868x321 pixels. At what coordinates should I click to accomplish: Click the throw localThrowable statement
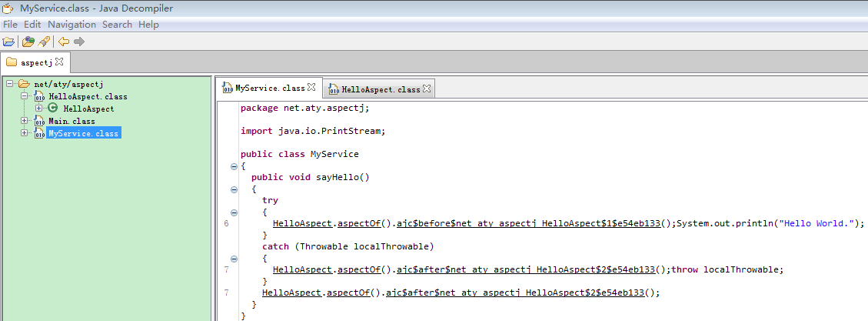[727, 270]
